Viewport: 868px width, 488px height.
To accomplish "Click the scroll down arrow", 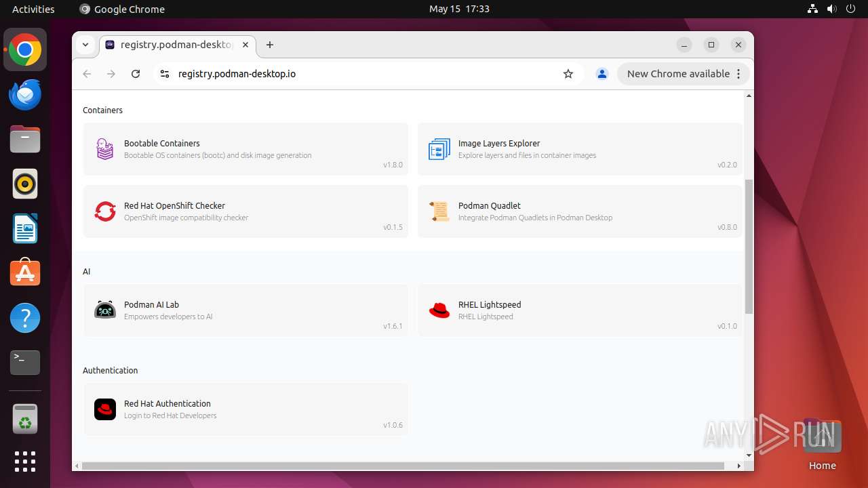I will tap(749, 455).
